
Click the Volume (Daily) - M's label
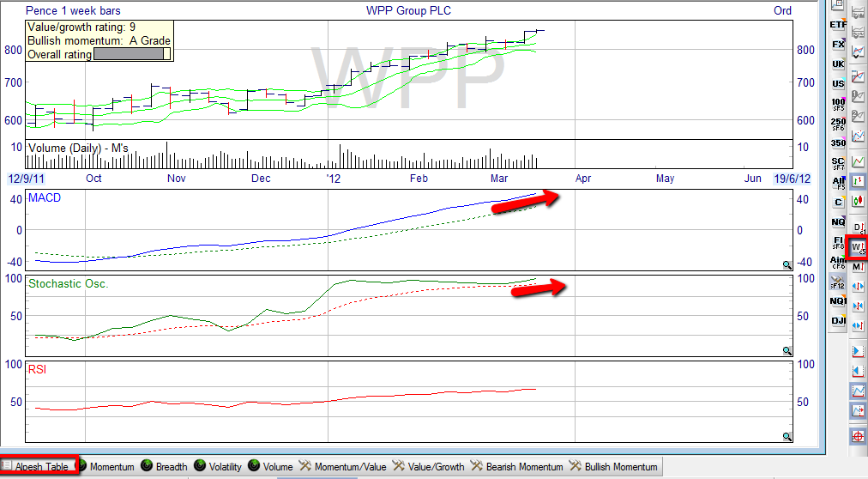(78, 148)
